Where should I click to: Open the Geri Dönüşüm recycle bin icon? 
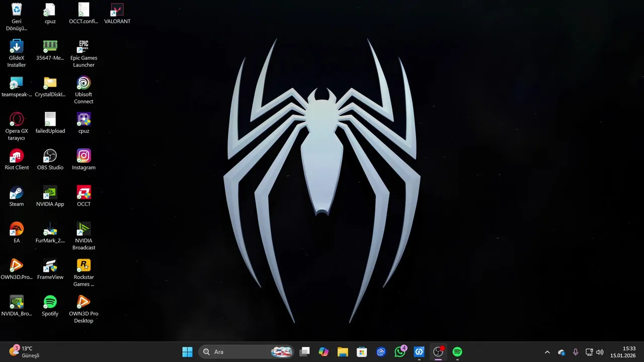coord(17,16)
